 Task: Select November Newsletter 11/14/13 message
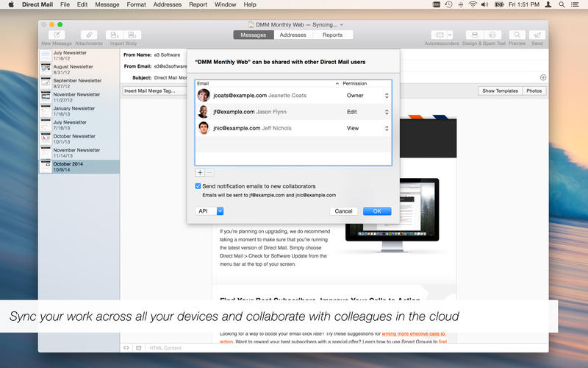tap(79, 153)
